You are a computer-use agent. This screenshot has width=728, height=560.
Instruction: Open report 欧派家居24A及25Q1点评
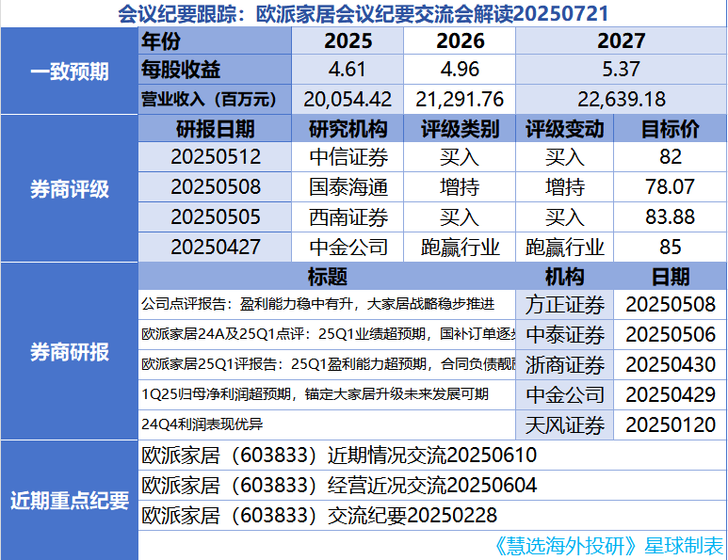click(x=327, y=334)
